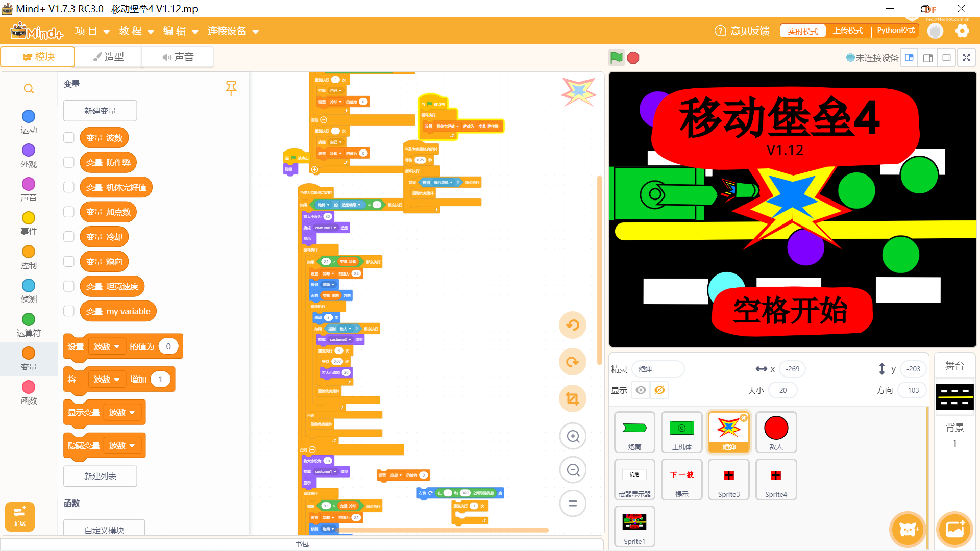Click the 新建变量 button

click(100, 111)
